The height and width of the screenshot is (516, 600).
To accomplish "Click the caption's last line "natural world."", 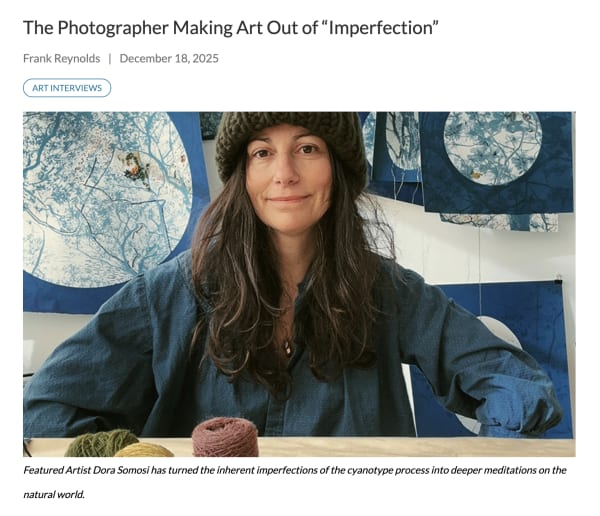I will tap(54, 495).
